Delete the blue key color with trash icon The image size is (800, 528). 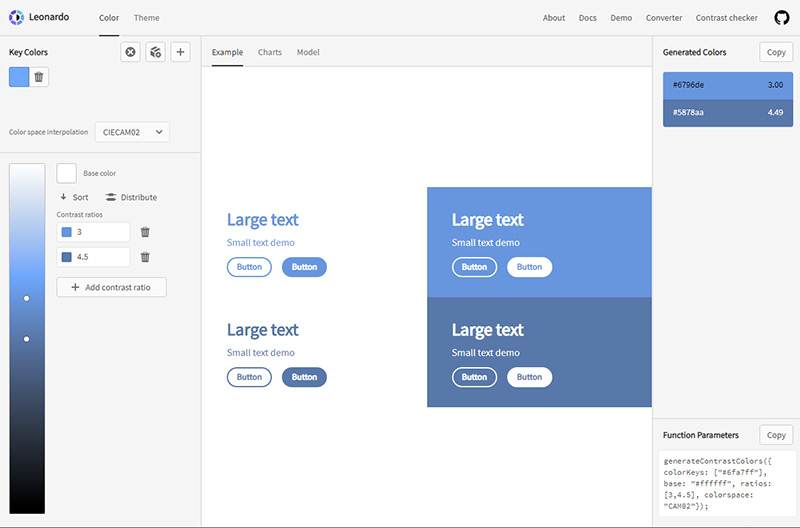39,77
